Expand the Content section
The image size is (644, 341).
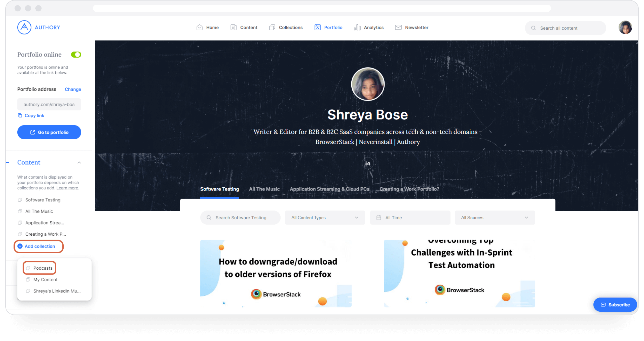tap(78, 162)
